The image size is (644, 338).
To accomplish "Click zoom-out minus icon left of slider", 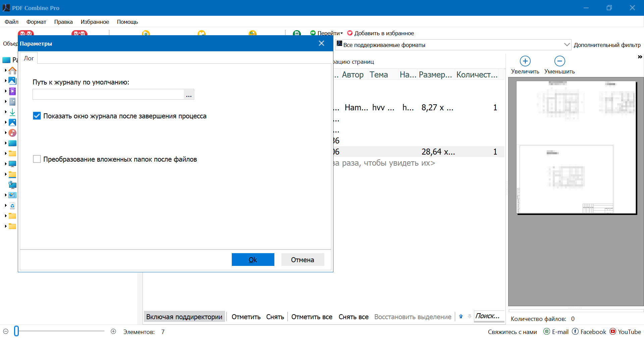I will pos(6,331).
